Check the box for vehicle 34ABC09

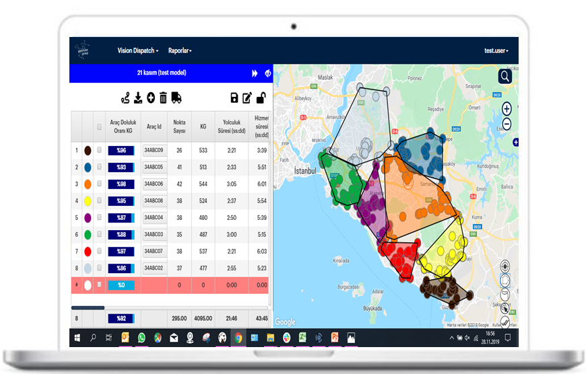coord(99,150)
